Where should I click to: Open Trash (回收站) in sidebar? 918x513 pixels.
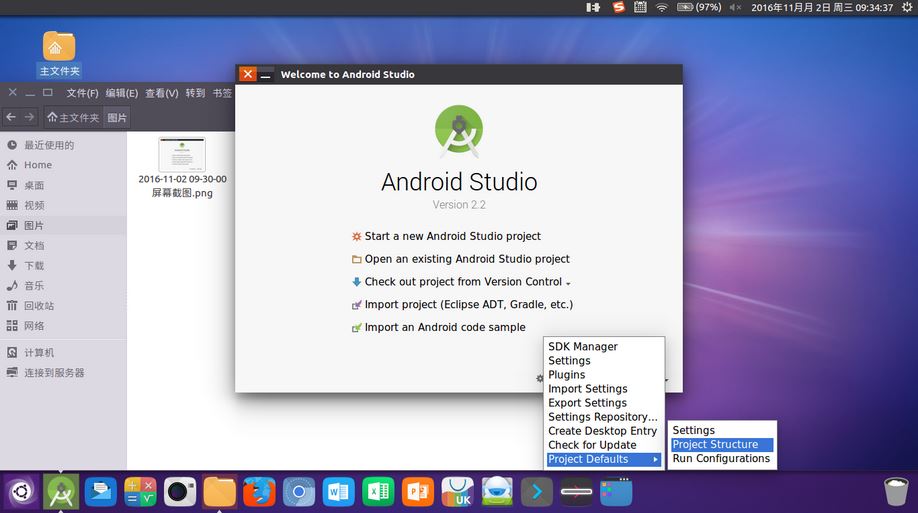click(x=63, y=306)
